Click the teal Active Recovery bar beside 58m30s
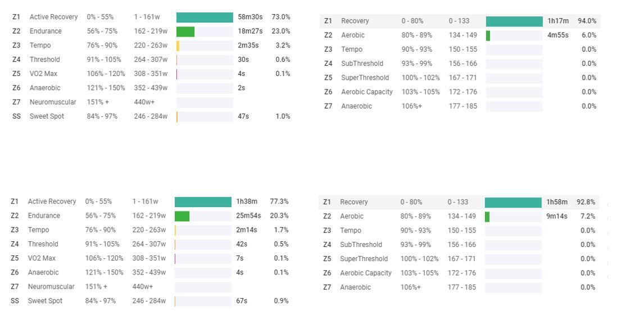Screen dimensions: 644x319 pos(205,17)
